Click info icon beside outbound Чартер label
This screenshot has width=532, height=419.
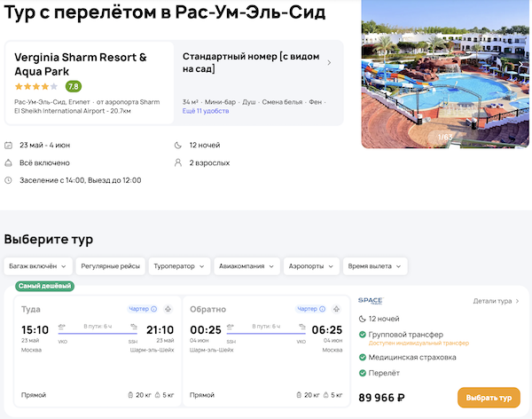tap(153, 309)
